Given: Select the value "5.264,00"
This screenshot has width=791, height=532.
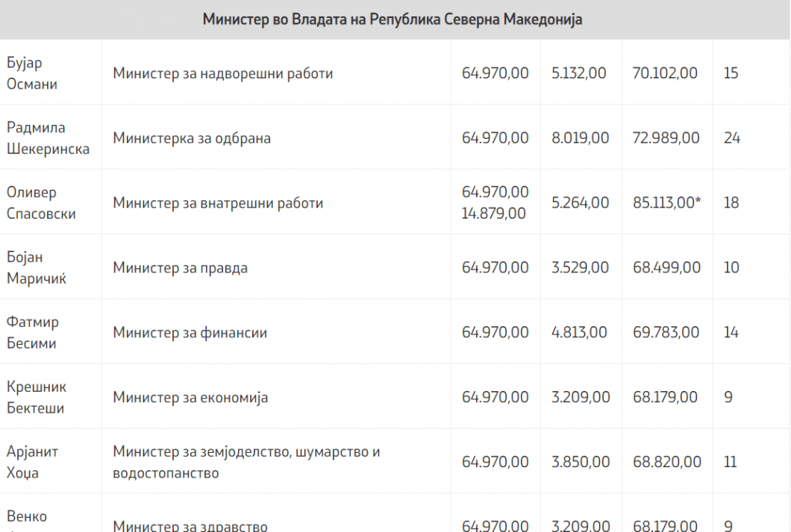Looking at the screenshot, I should tap(580, 203).
